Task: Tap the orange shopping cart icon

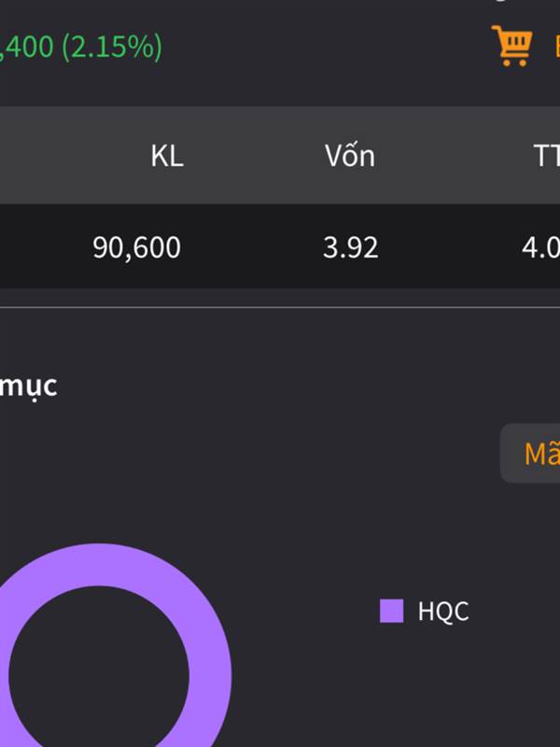Action: tap(511, 46)
